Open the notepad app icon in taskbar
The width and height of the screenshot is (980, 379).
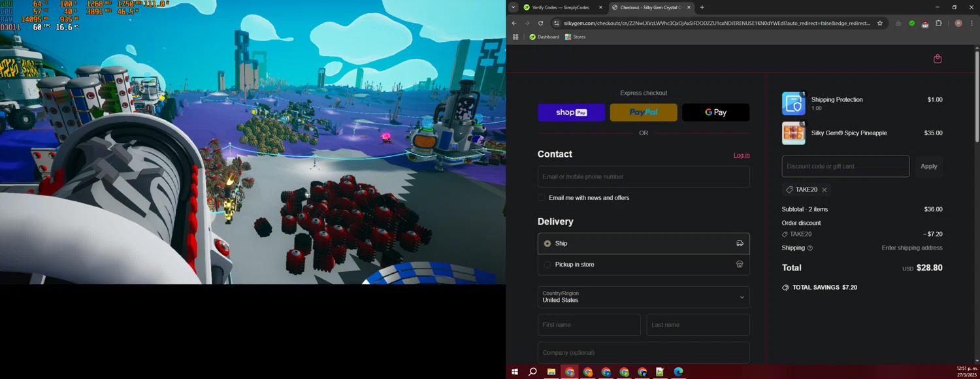coord(660,372)
